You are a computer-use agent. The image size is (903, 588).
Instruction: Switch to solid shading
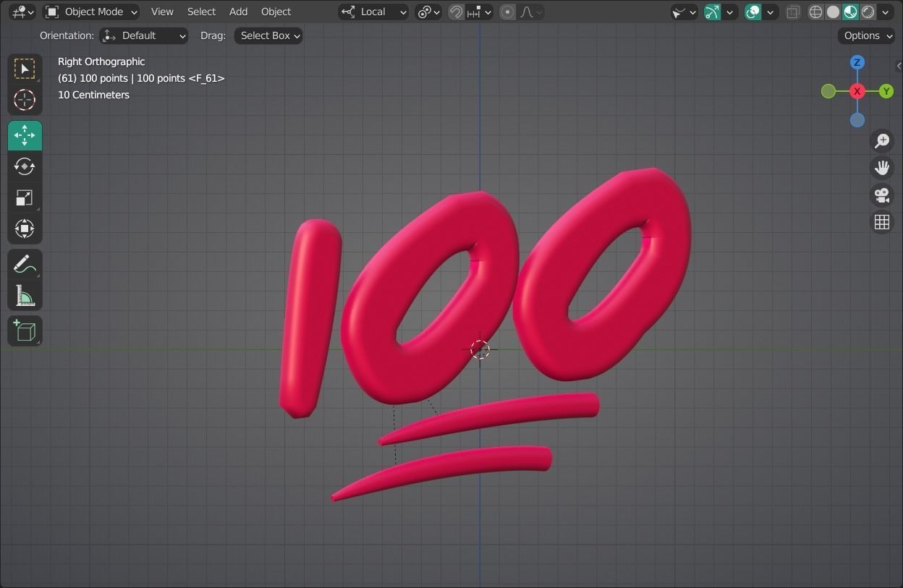tap(833, 12)
